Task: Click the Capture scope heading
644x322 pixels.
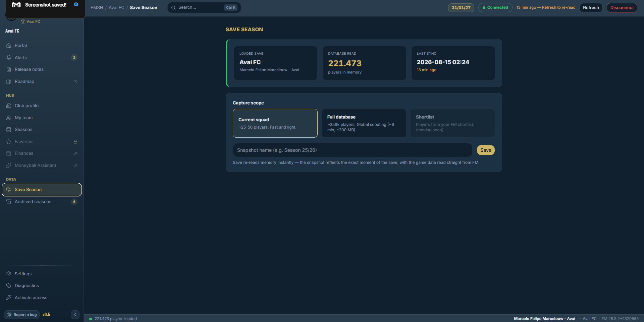Action: click(x=248, y=103)
